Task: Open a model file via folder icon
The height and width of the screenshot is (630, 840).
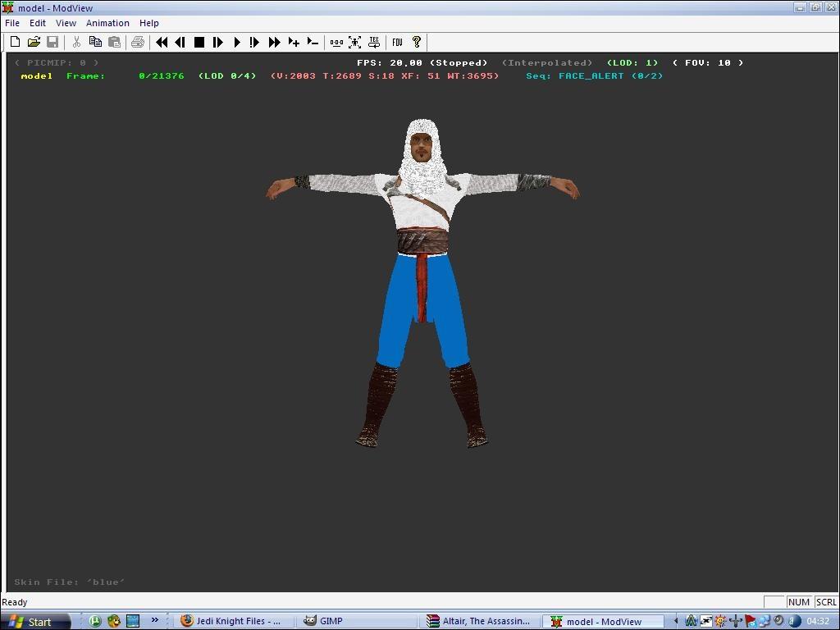Action: click(34, 42)
